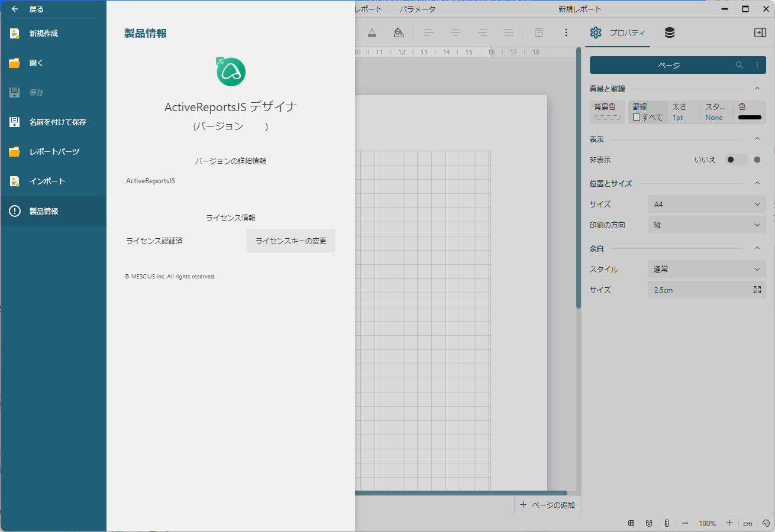Click the horizontal design scrollbar

pos(461,493)
